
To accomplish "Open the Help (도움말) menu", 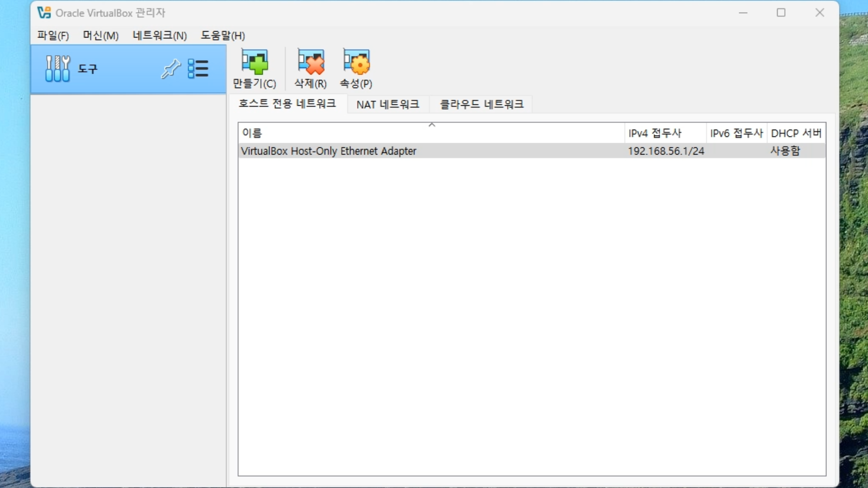I will click(223, 36).
